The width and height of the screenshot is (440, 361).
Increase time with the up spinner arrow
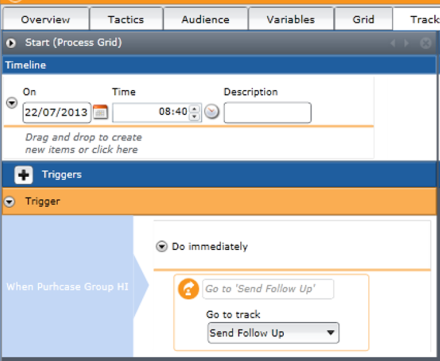[x=194, y=108]
